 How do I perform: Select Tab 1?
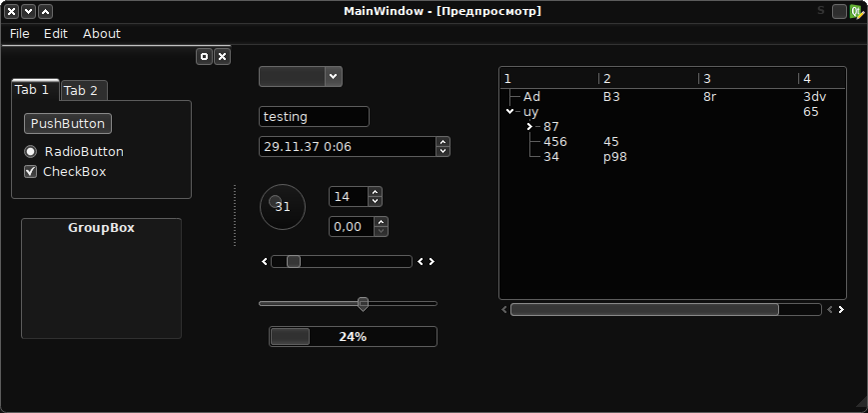[35, 90]
